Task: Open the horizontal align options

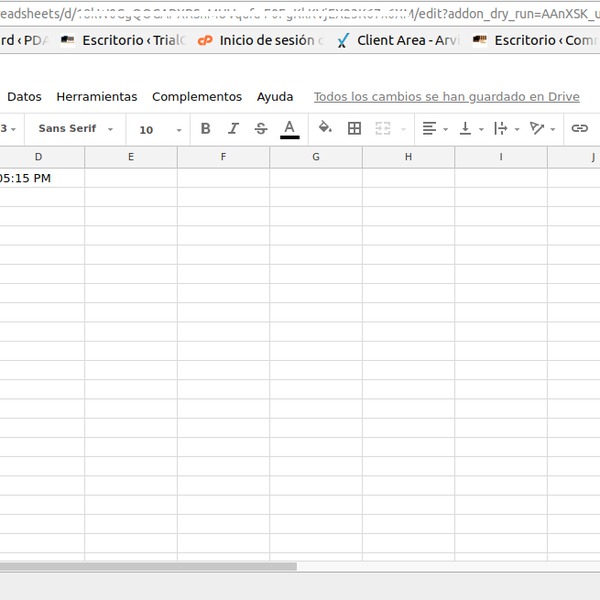Action: [x=435, y=129]
